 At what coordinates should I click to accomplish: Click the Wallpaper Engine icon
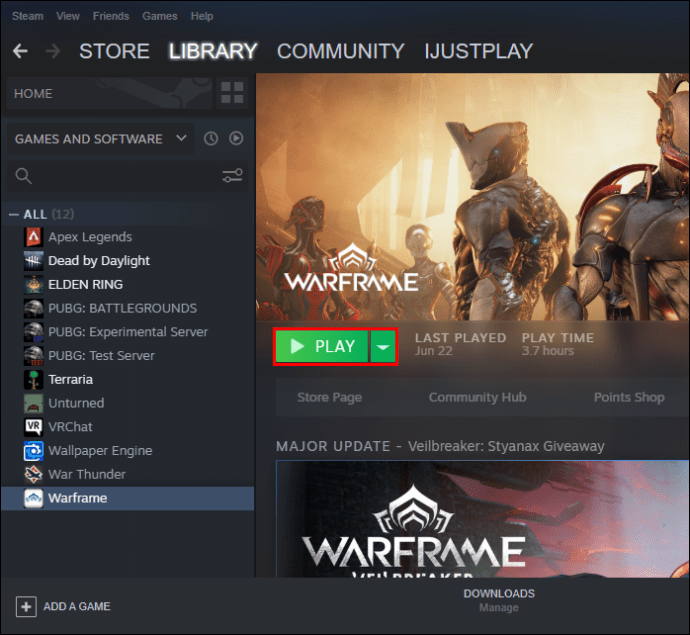pos(33,451)
